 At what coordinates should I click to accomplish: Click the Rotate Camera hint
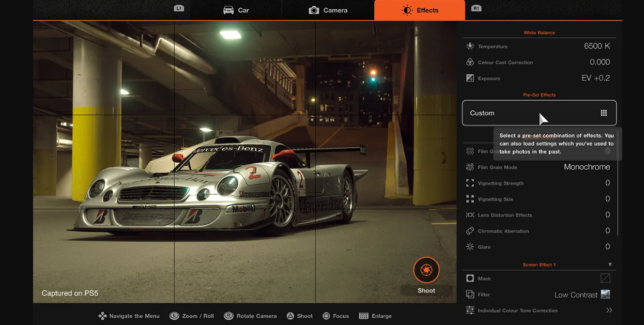coord(251,316)
